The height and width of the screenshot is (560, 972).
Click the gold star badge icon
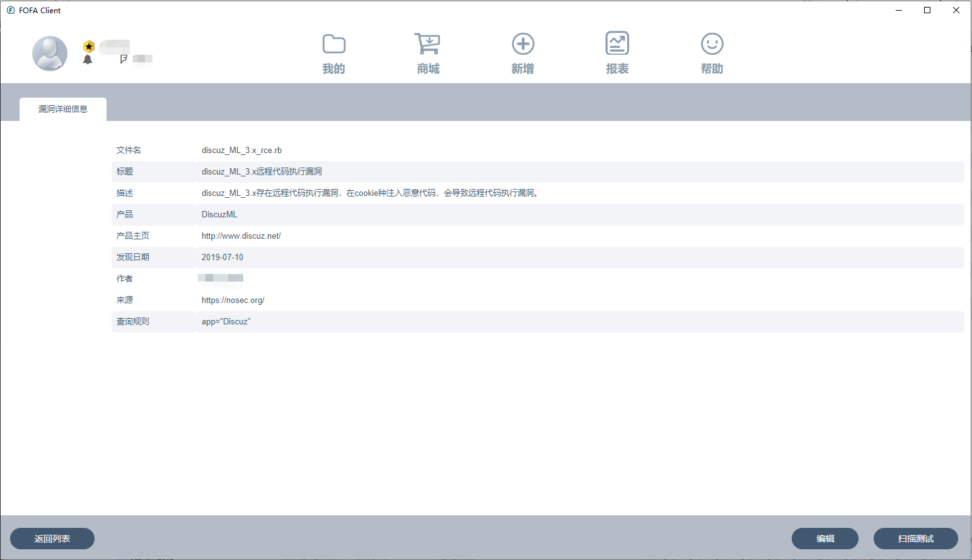point(89,46)
